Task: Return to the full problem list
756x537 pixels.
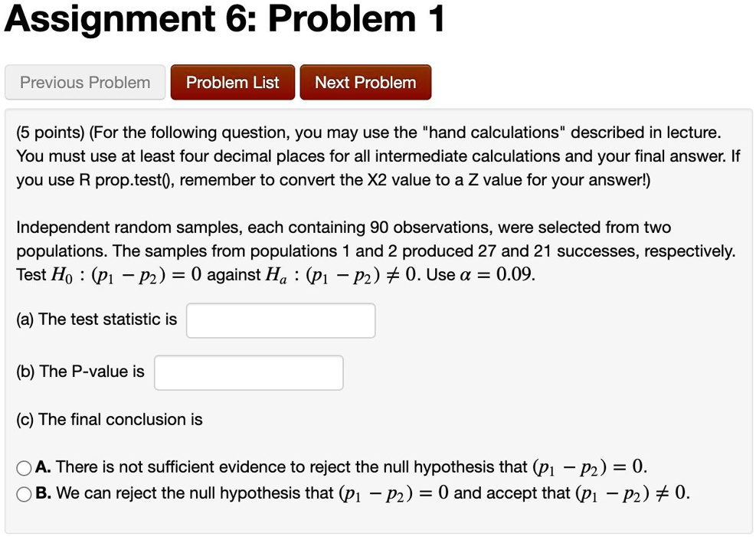Action: click(x=232, y=82)
